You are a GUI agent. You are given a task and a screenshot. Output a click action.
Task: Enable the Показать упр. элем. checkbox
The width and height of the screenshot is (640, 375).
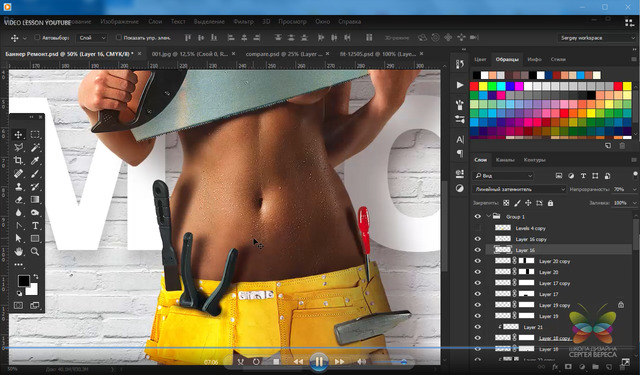[118, 38]
